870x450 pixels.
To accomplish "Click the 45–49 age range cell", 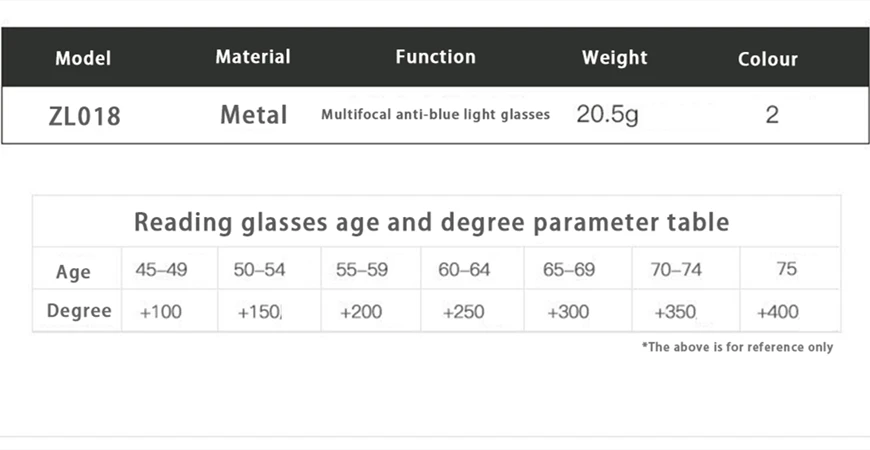I will pyautogui.click(x=161, y=270).
